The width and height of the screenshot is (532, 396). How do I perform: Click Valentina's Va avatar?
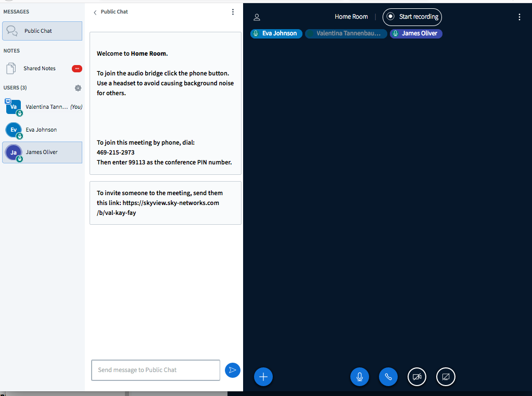(14, 107)
